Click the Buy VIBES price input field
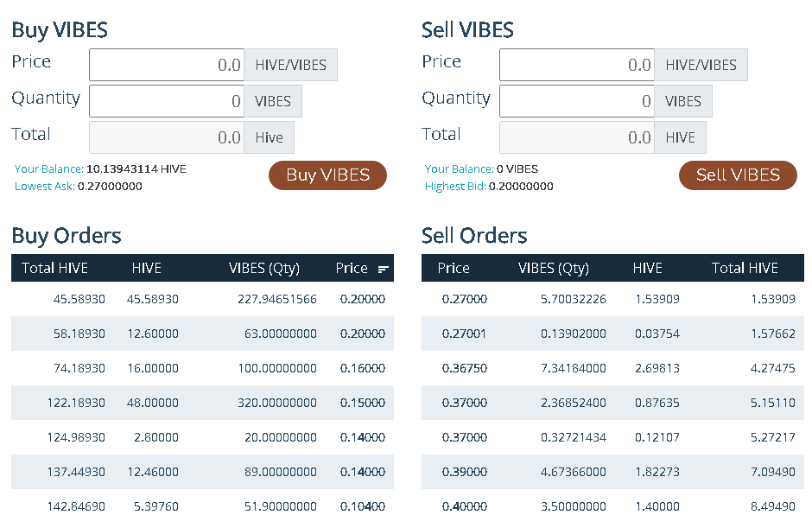Viewport: 812px width, 515px height. click(x=167, y=65)
